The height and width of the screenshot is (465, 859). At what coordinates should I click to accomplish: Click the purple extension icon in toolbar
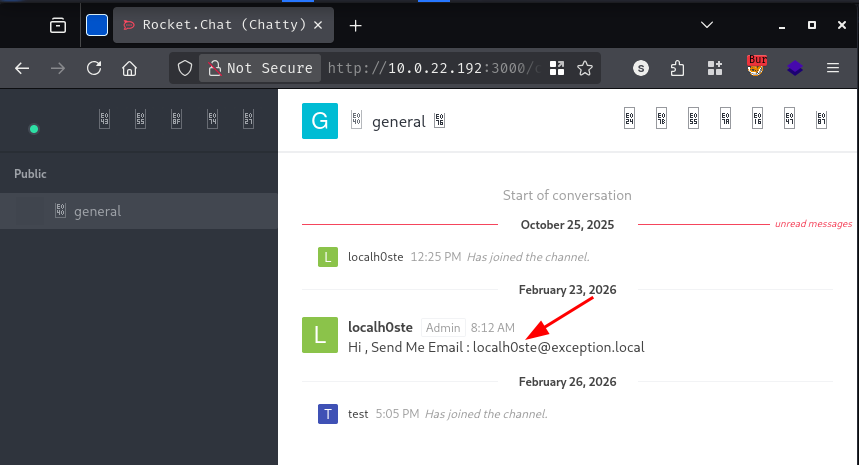pos(794,68)
